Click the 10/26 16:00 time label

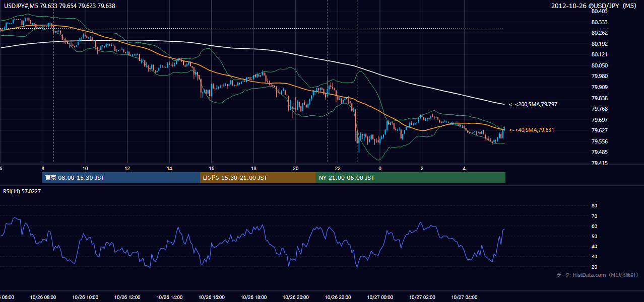click(211, 297)
